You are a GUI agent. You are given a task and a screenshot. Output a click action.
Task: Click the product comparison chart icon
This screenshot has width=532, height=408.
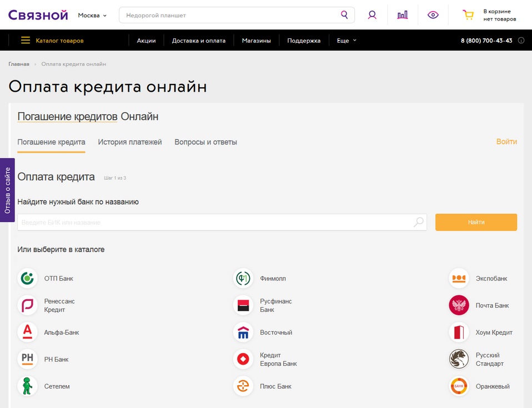pyautogui.click(x=402, y=14)
